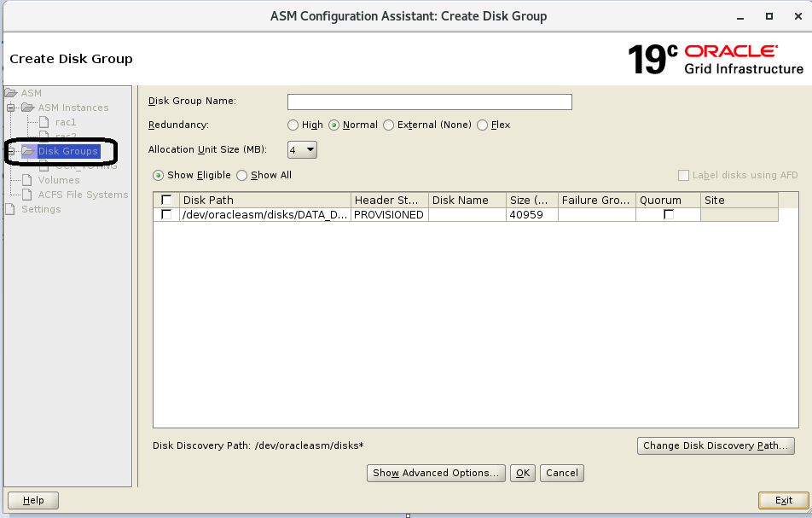Open the Allocation Unit Size dropdown
This screenshot has width=812, height=518.
(301, 149)
